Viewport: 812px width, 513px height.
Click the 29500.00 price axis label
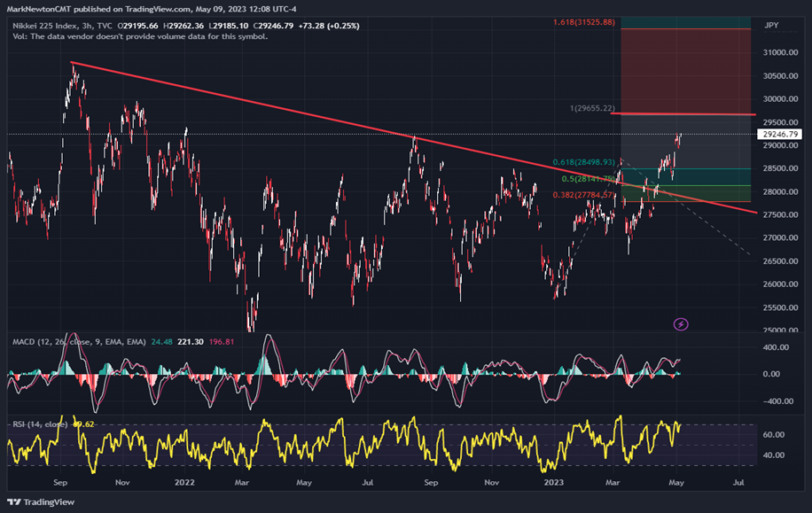pyautogui.click(x=780, y=122)
